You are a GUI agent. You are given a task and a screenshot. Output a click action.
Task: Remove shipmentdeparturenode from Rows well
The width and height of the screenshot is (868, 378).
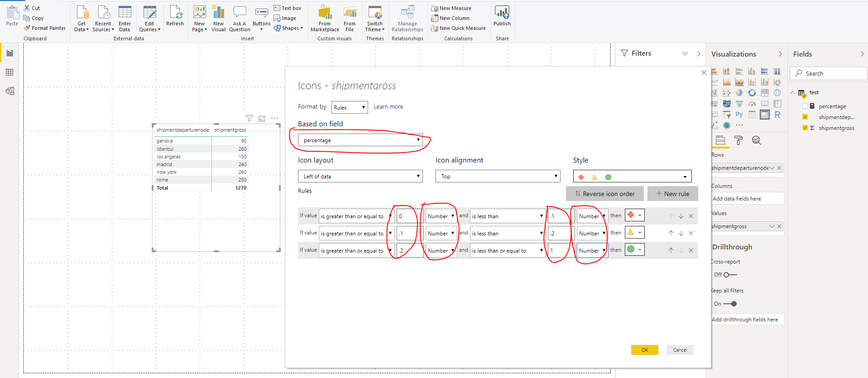click(779, 168)
